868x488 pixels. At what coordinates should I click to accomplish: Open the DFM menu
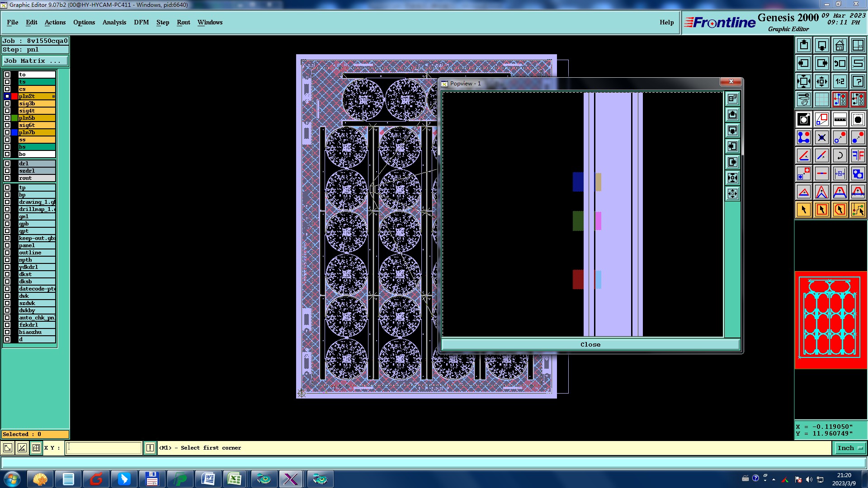tap(141, 22)
